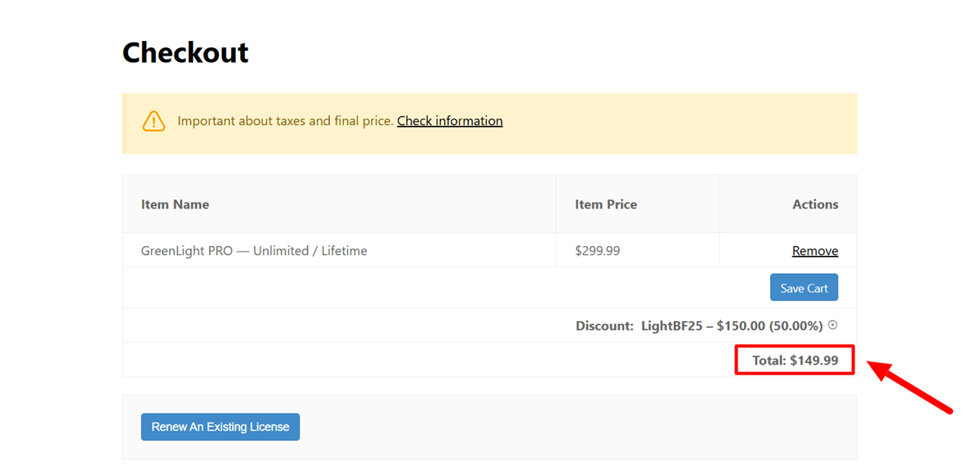Click Renew An Existing License button

pos(220,427)
